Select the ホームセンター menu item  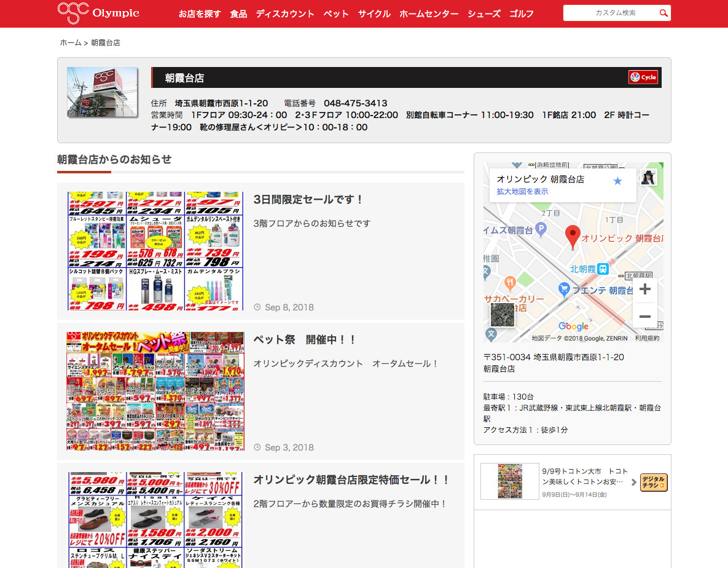click(429, 14)
